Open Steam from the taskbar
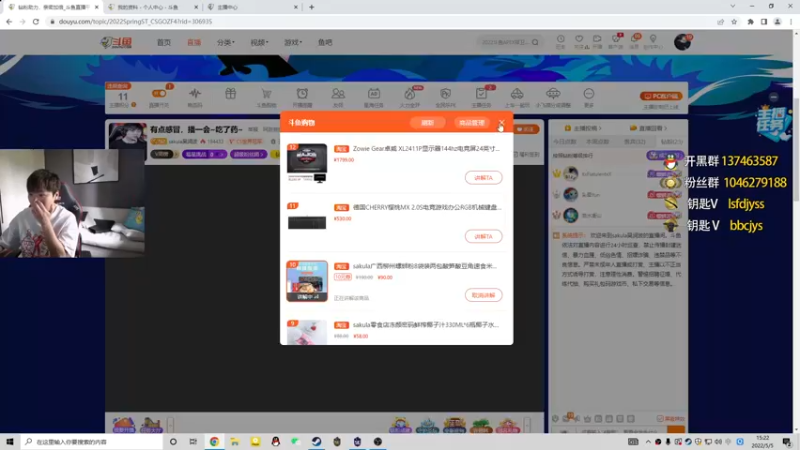 316,441
